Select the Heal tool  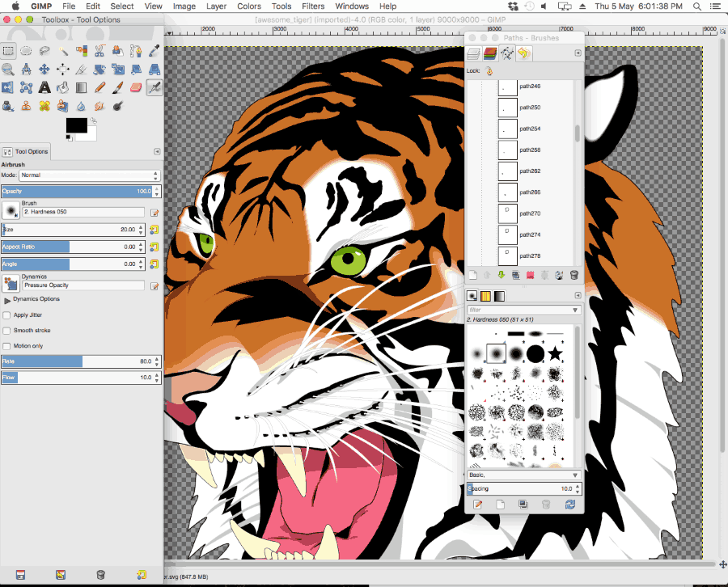tap(44, 106)
